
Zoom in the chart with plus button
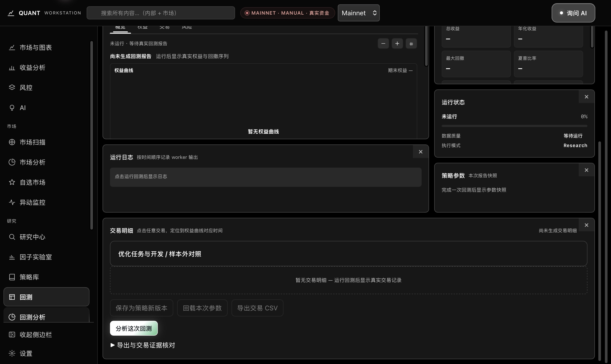click(397, 44)
